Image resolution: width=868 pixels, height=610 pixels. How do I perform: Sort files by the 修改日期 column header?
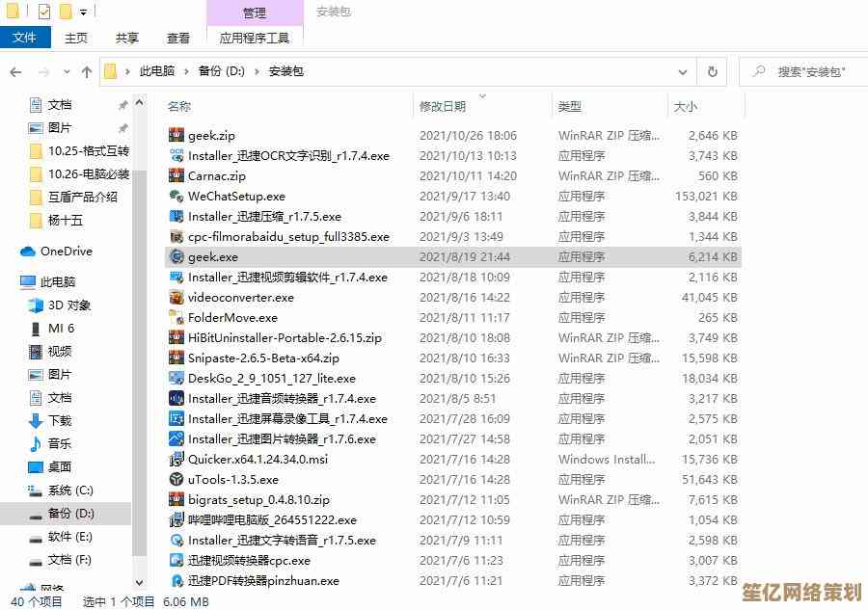pos(443,106)
